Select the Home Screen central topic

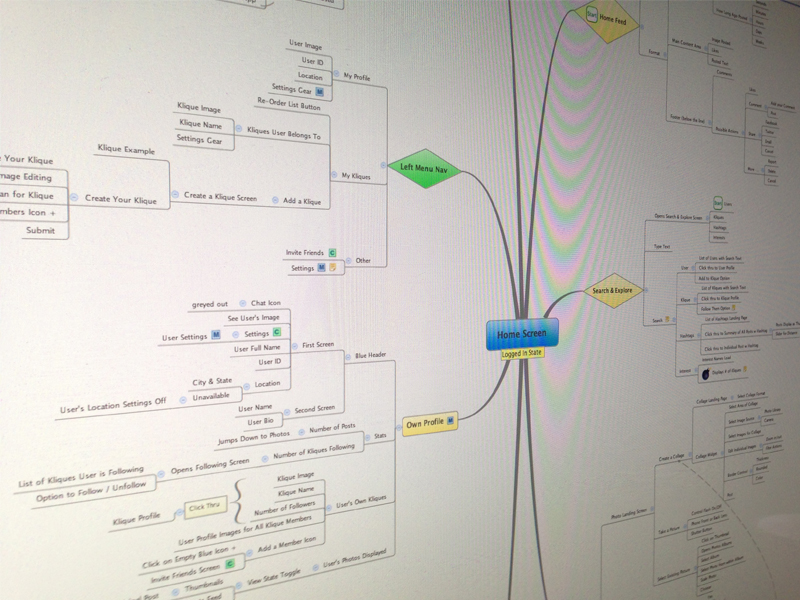(522, 334)
